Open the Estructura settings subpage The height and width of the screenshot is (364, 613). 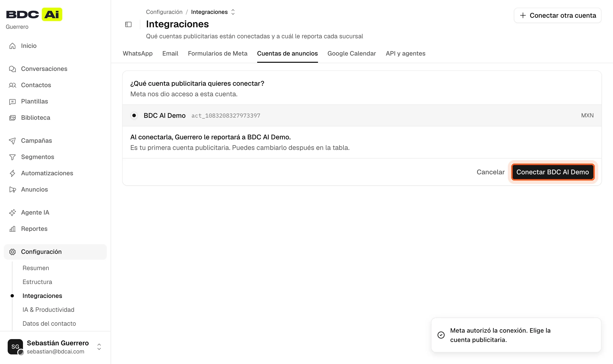(x=37, y=282)
